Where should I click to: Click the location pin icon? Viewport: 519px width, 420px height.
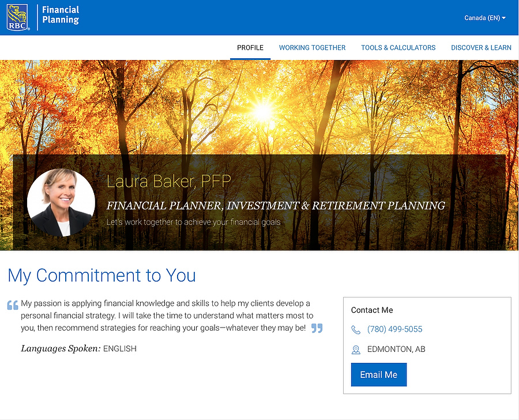356,350
